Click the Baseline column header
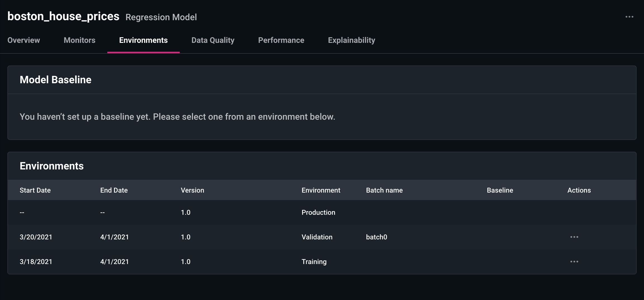The height and width of the screenshot is (300, 644). (500, 190)
